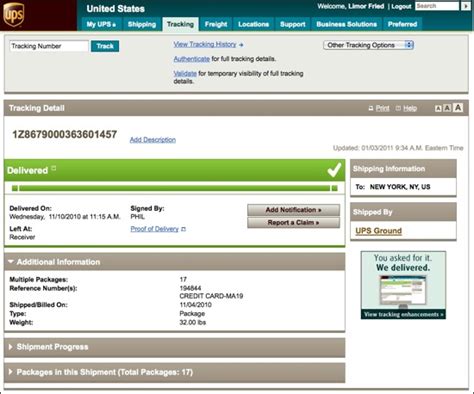Click the NEW YORK, NY, US destination
Image resolution: width=474 pixels, height=394 pixels.
[400, 187]
